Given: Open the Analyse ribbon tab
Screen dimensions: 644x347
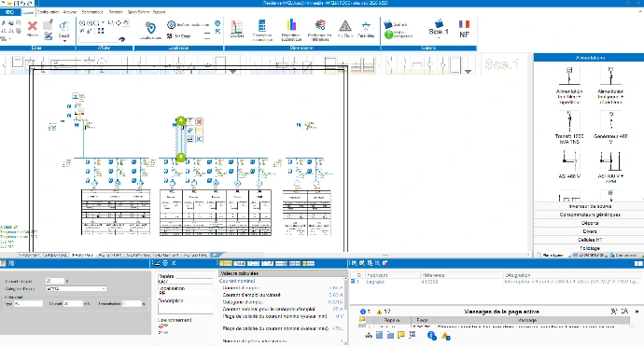Looking at the screenshot, I should (x=70, y=12).
